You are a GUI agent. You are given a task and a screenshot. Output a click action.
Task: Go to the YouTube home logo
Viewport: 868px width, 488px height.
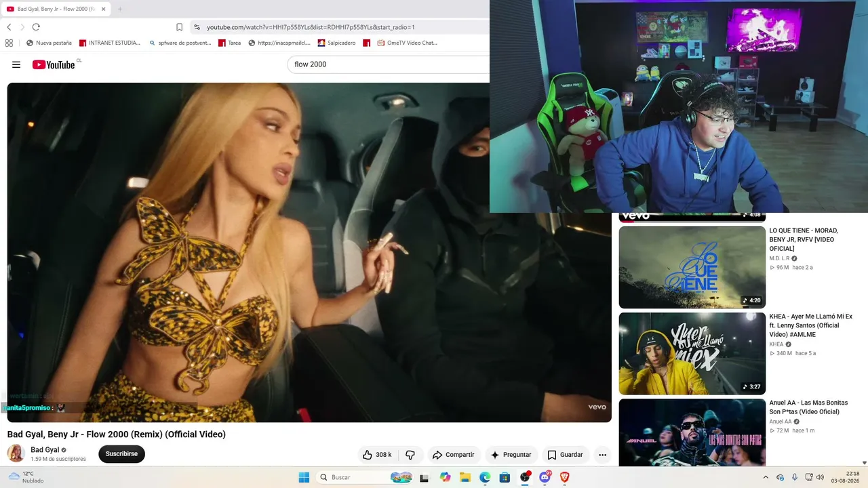tap(54, 65)
